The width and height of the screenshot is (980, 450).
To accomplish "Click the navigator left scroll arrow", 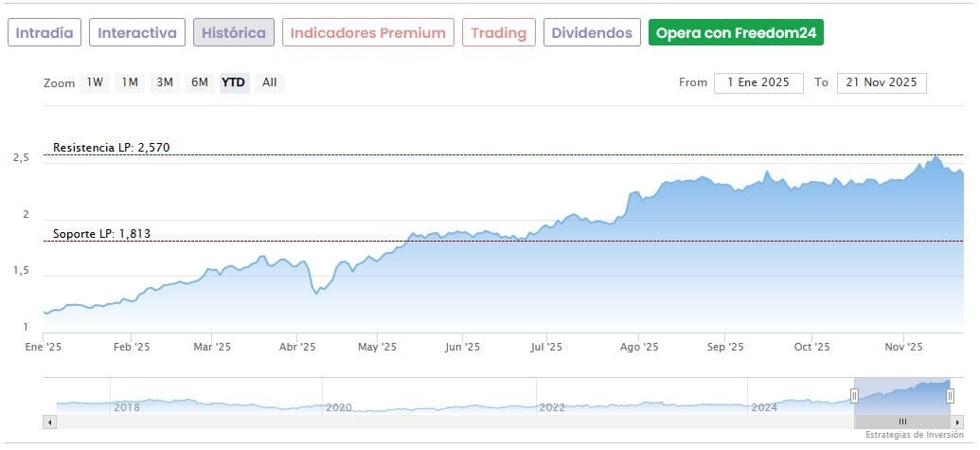I will pos(50,422).
